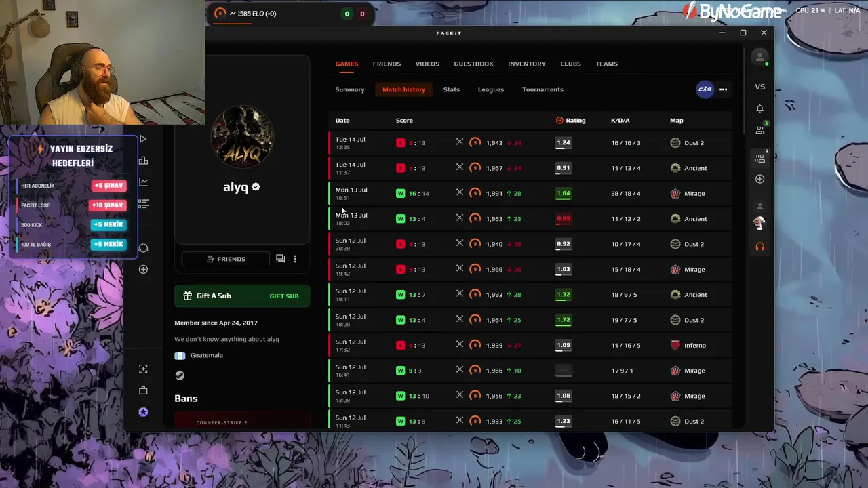Click the match list vertical scrollbar
This screenshot has width=868, height=488.
(x=745, y=91)
